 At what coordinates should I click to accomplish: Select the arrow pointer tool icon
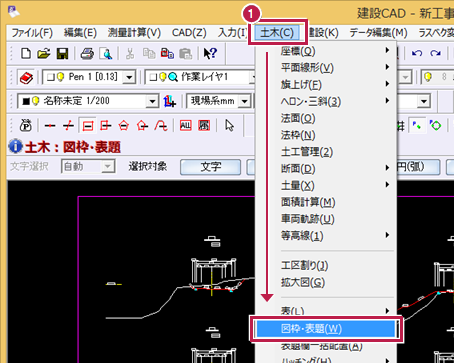(230, 126)
